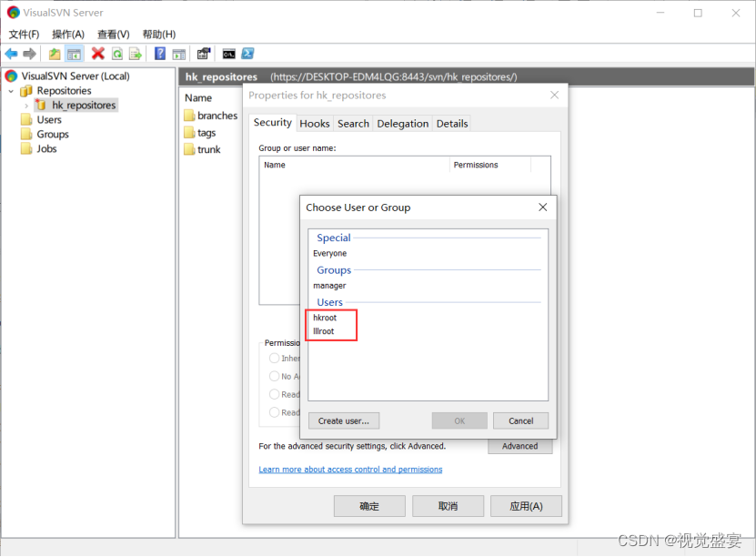Select the No Access radio button
The width and height of the screenshot is (756, 557).
(x=275, y=376)
